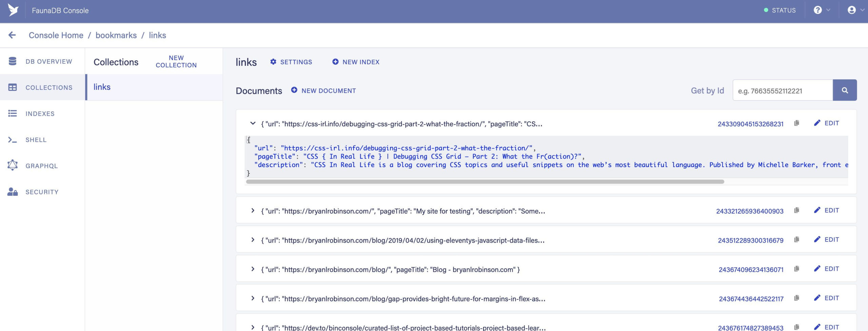Open document id 243321265936400903
The width and height of the screenshot is (868, 331).
tap(750, 211)
